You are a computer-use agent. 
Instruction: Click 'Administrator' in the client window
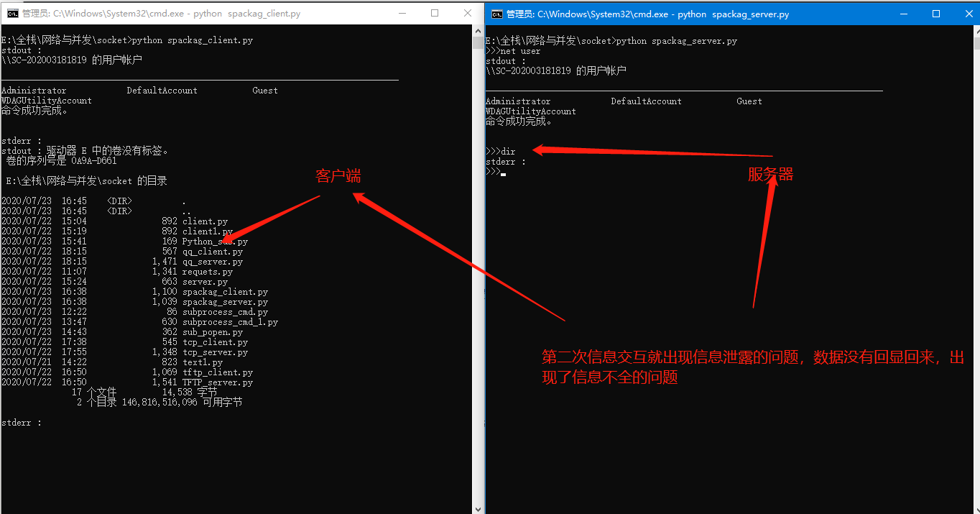(x=34, y=91)
